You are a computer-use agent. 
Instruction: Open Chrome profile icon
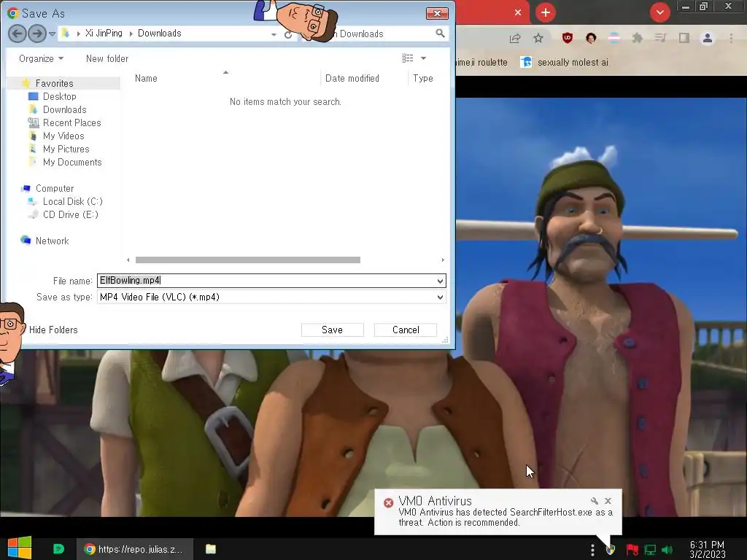[708, 38]
